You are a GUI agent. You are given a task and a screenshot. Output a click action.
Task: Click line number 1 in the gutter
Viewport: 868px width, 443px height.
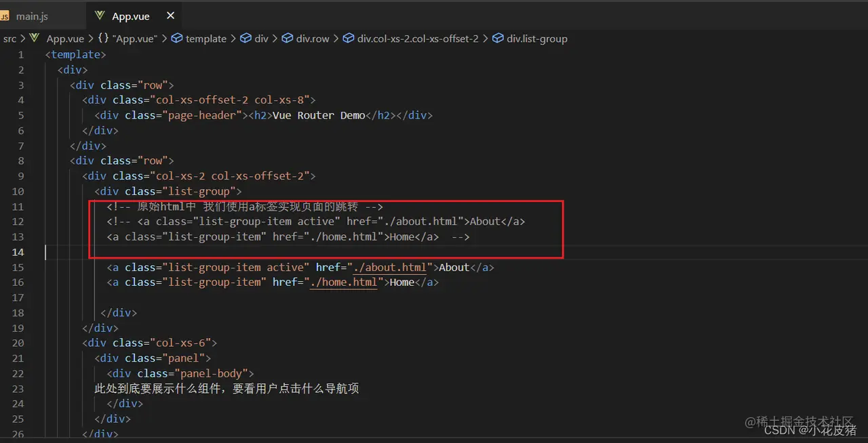pos(21,55)
